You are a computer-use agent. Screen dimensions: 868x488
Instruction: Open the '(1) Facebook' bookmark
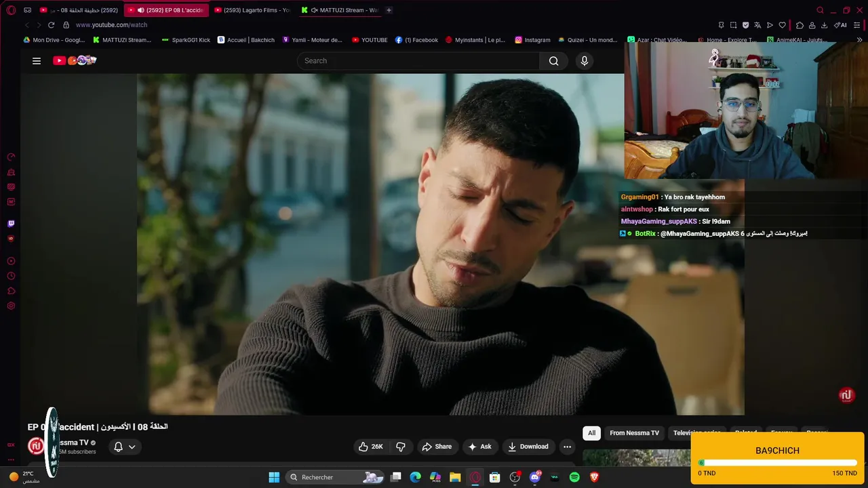click(x=416, y=40)
